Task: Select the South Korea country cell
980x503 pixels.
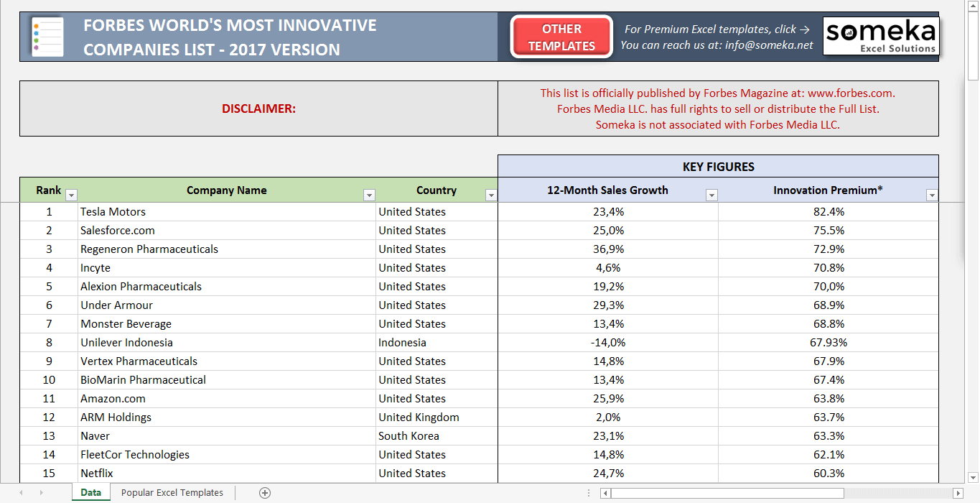Action: pos(437,436)
